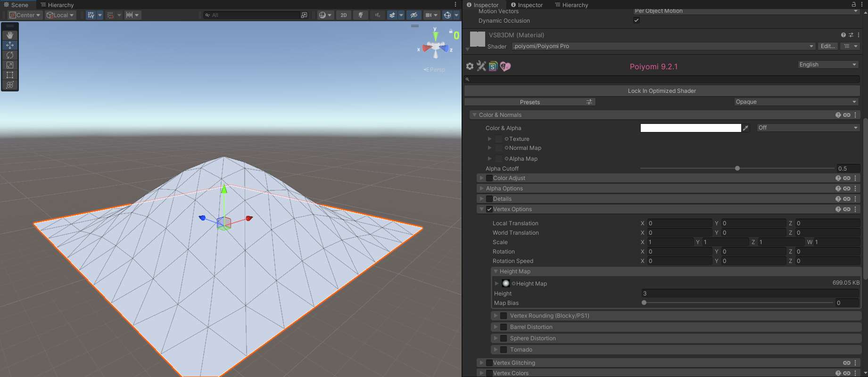Toggle 2D view mode
868x377 pixels.
[344, 15]
